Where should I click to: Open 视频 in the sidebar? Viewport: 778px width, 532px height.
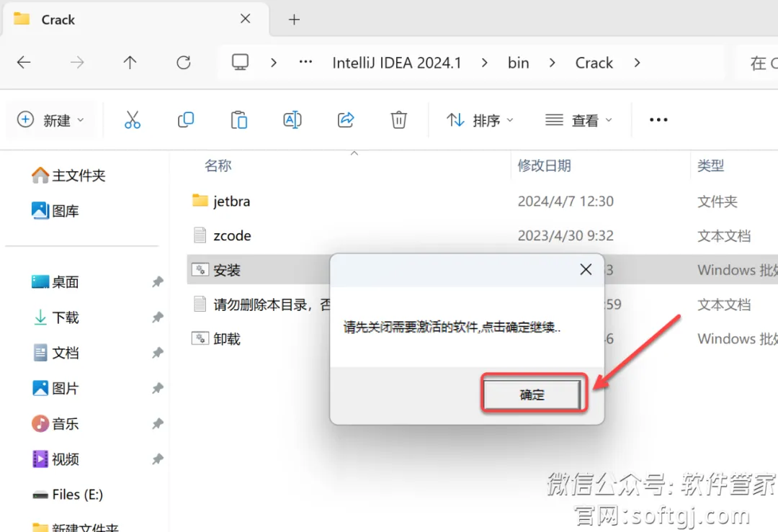(55, 459)
